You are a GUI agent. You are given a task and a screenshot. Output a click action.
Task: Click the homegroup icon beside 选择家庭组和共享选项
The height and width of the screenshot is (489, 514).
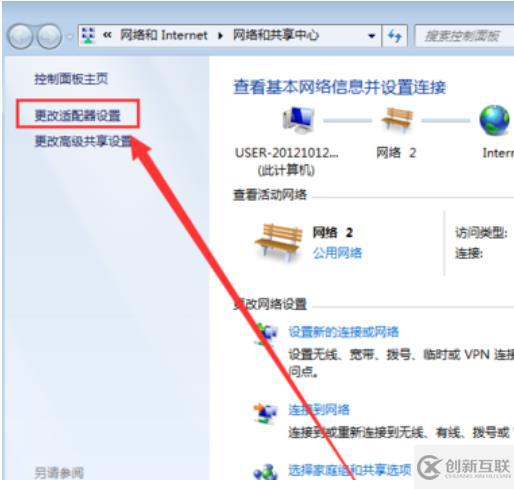coord(266,472)
